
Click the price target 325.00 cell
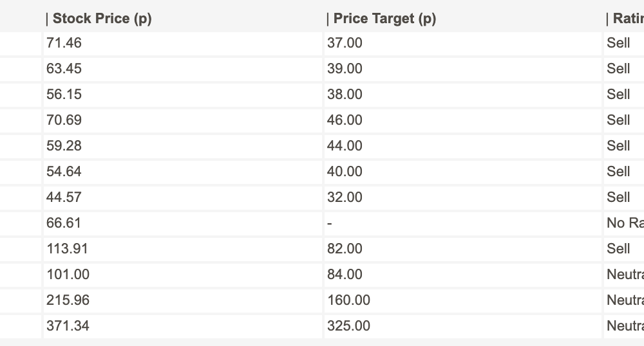462,326
